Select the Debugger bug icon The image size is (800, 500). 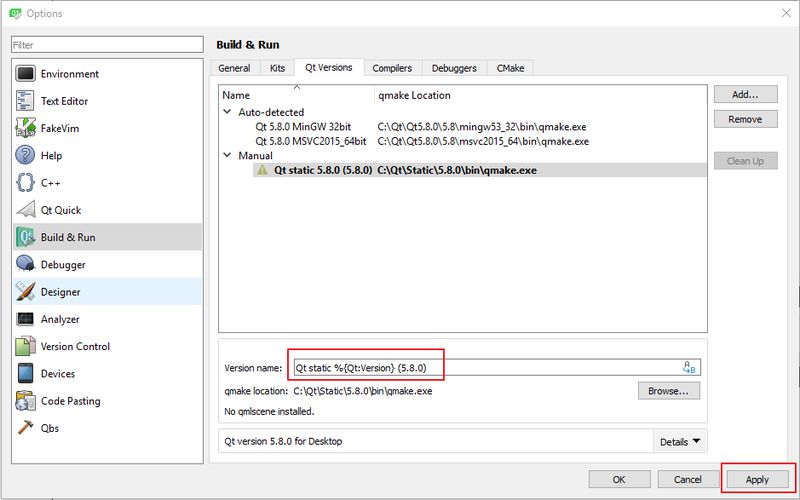26,264
